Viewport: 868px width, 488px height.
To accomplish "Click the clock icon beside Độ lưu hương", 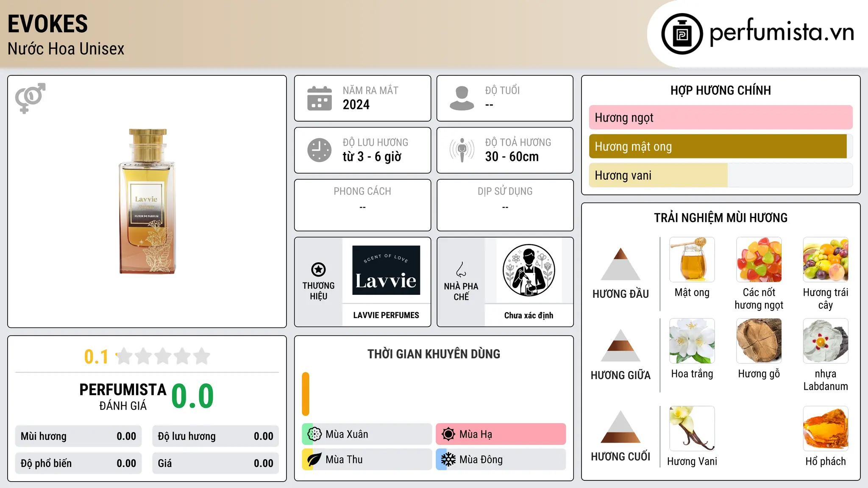I will coord(320,150).
